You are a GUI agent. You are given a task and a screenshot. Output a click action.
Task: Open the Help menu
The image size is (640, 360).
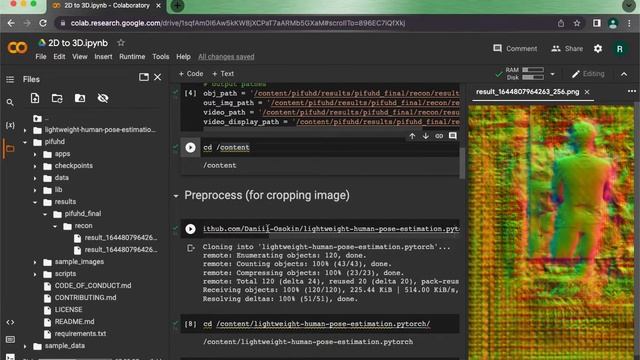(x=183, y=57)
